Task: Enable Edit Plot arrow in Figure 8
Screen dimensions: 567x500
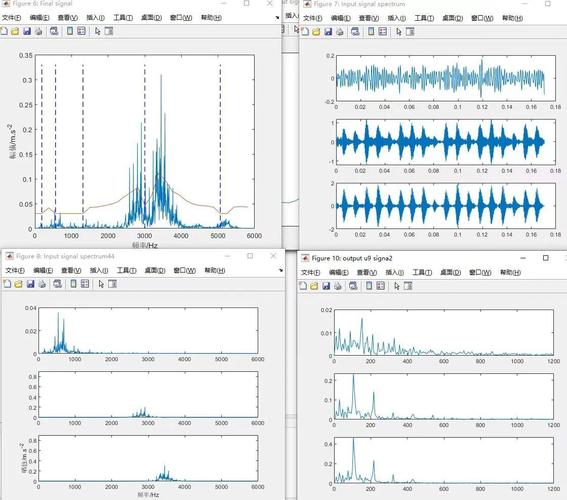Action: (101, 284)
